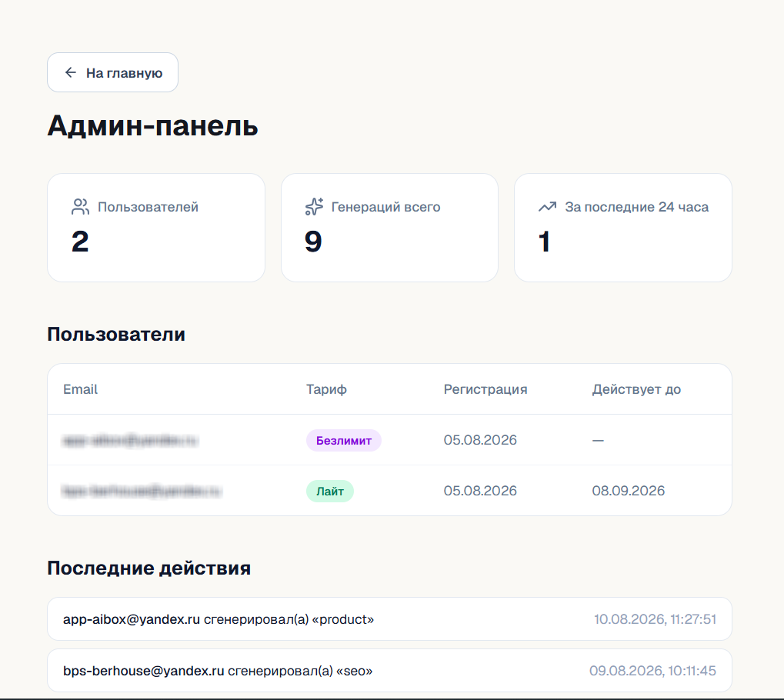Sort by Регистрация column header
Viewport: 784px width, 700px height.
click(x=485, y=389)
